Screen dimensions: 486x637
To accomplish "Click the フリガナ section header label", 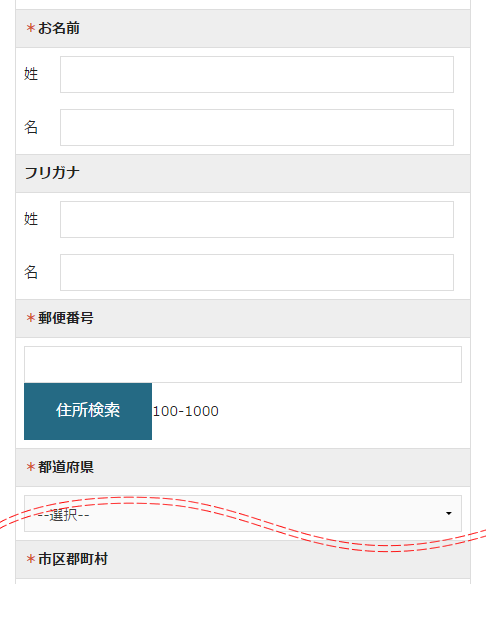I will point(52,173).
